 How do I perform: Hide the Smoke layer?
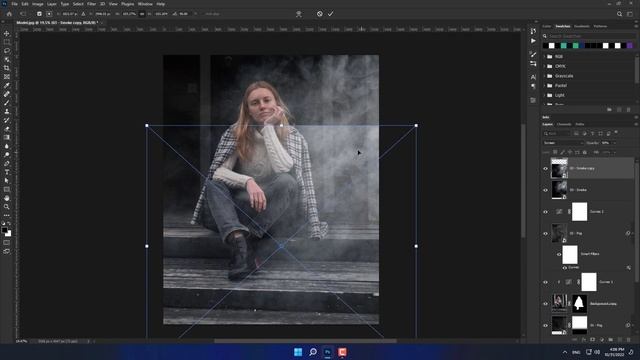coord(545,190)
